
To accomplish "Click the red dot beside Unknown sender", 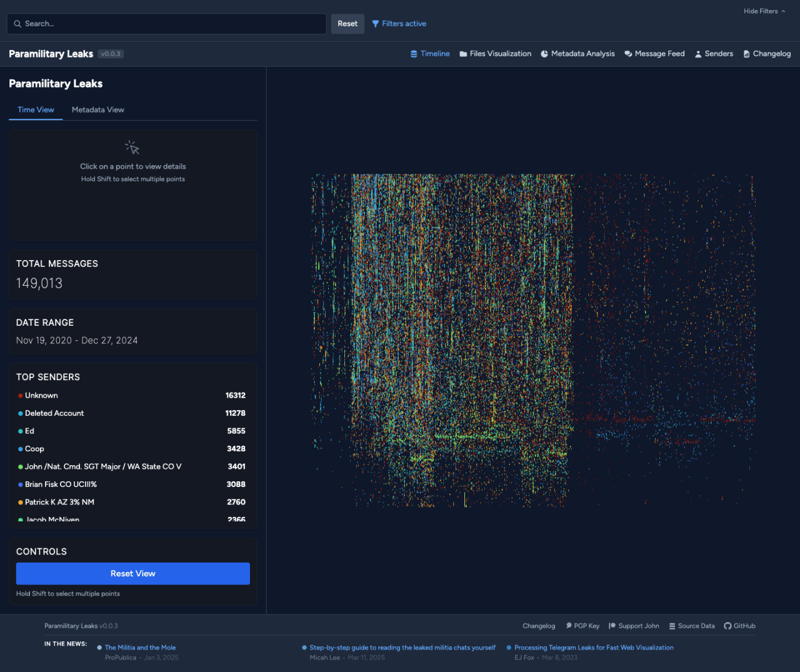I will (21, 396).
